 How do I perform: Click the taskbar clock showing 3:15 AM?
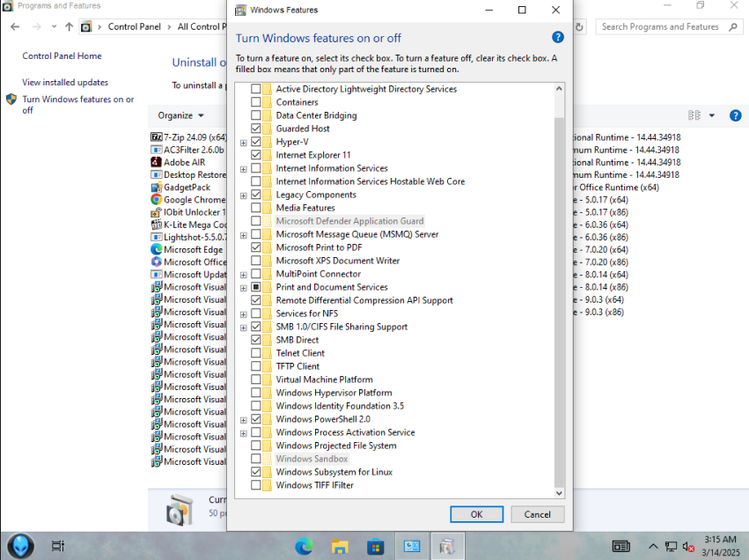(x=720, y=546)
